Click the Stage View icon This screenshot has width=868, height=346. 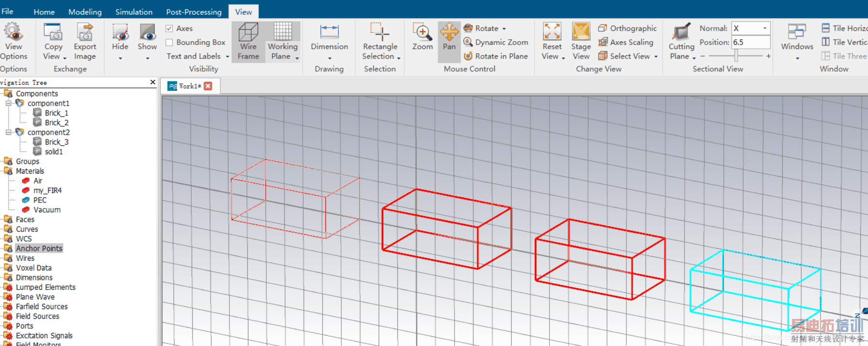[581, 31]
